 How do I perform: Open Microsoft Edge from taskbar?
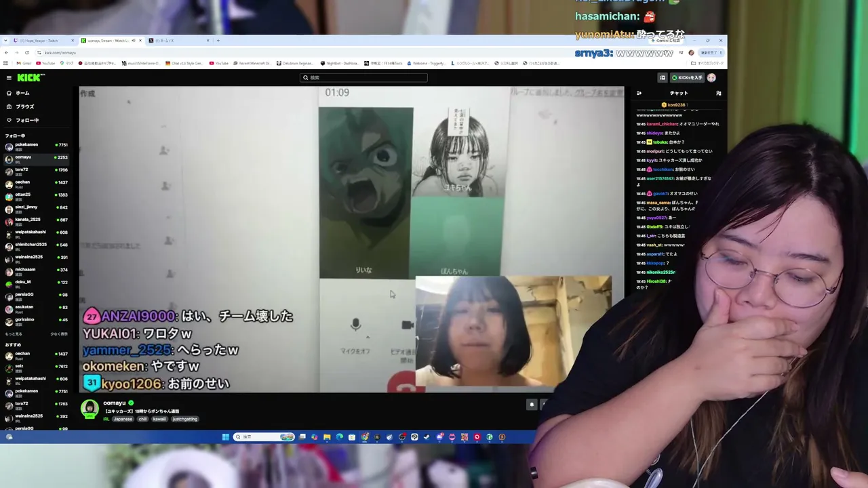339,437
